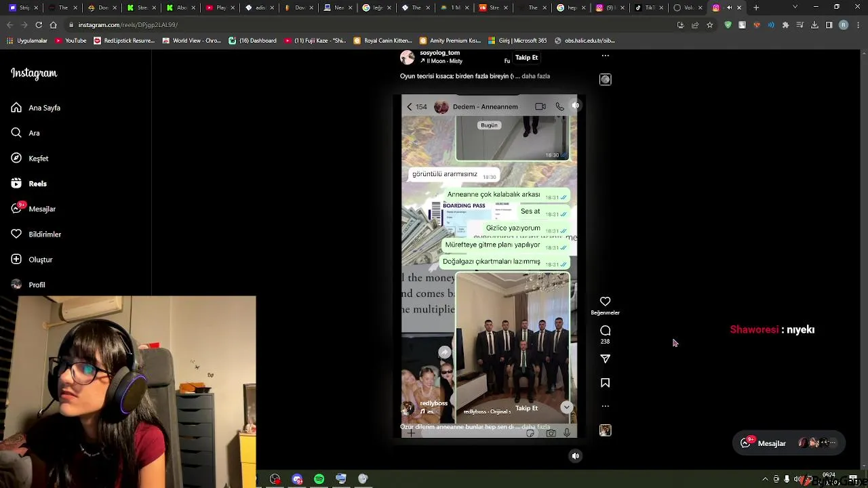This screenshot has width=868, height=488.
Task: Open Giriş | Microsoft 365 bookmark
Action: [517, 41]
